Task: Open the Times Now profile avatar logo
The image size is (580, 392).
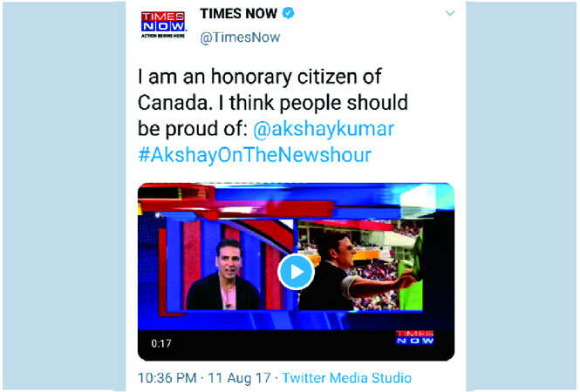Action: point(163,24)
